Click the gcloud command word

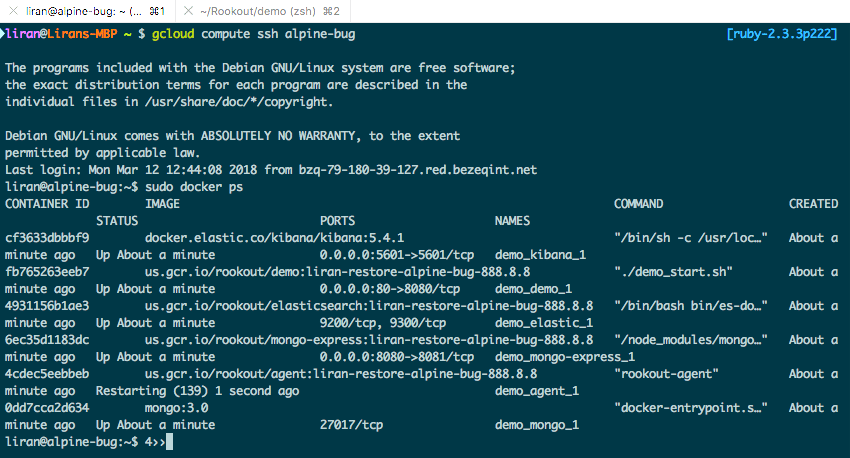pyautogui.click(x=173, y=34)
